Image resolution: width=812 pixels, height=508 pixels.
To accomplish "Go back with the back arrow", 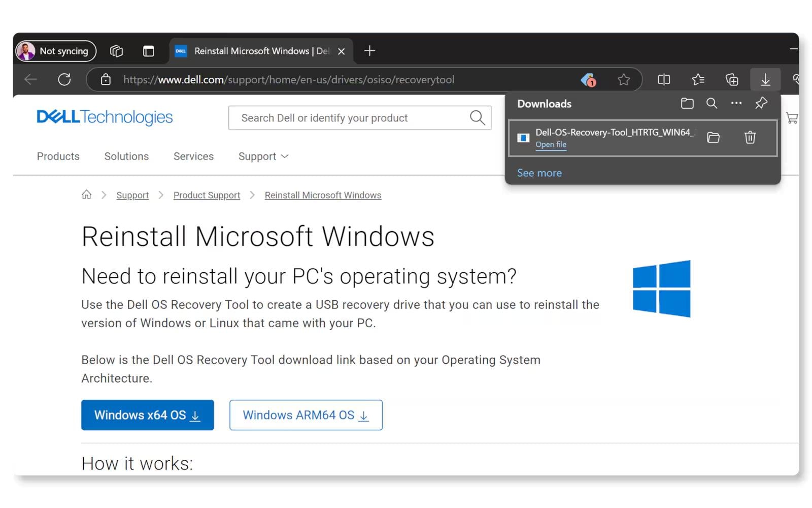I will point(30,79).
